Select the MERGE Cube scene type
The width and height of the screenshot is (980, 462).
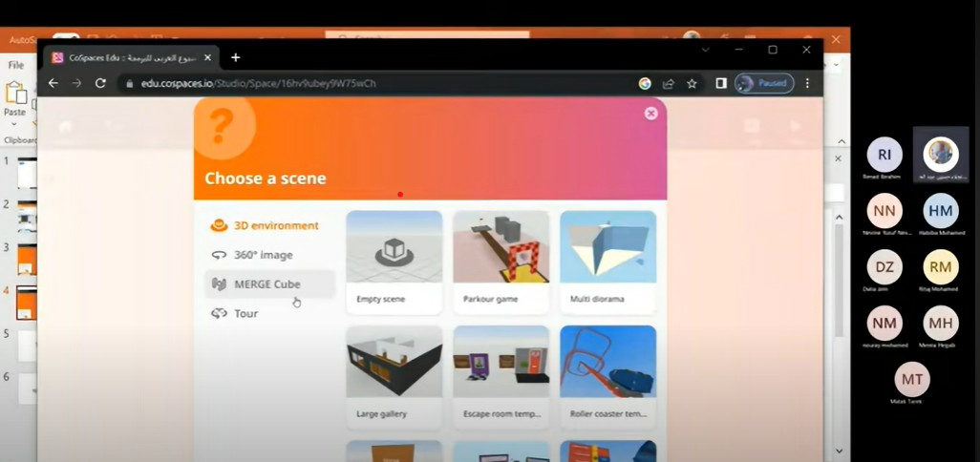[269, 284]
